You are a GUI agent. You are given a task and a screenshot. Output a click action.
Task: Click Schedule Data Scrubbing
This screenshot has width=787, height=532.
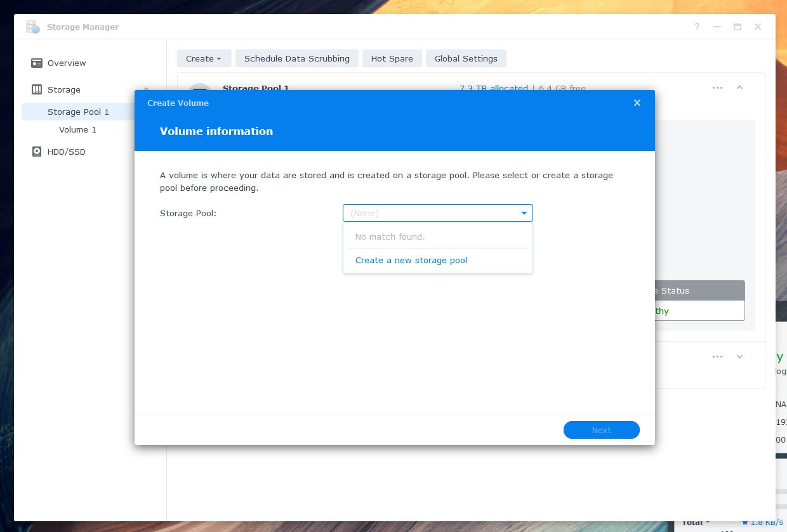296,58
